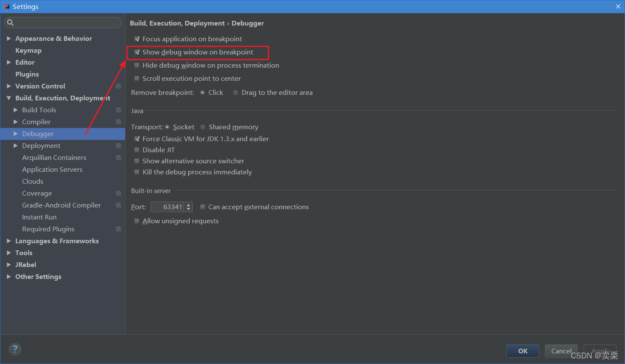Expand the Editor tree node arrow
The height and width of the screenshot is (364, 625).
9,63
